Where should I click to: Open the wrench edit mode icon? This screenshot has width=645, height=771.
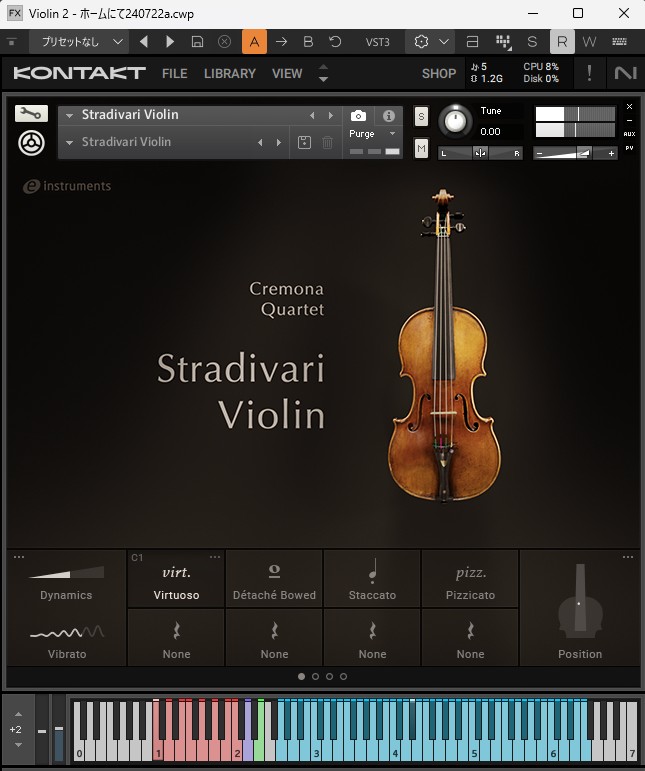point(31,114)
